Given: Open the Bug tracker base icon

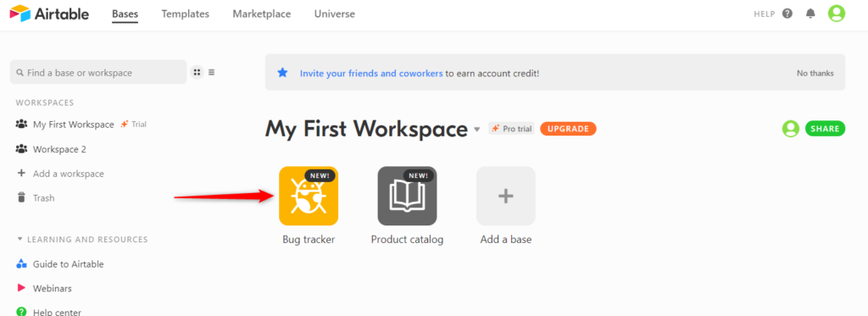Looking at the screenshot, I should click(x=309, y=196).
